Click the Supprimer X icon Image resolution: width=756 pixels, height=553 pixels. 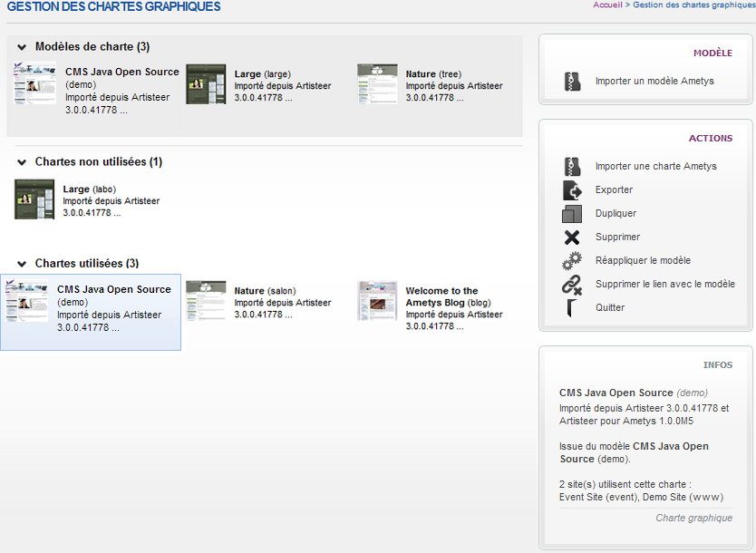pos(572,238)
